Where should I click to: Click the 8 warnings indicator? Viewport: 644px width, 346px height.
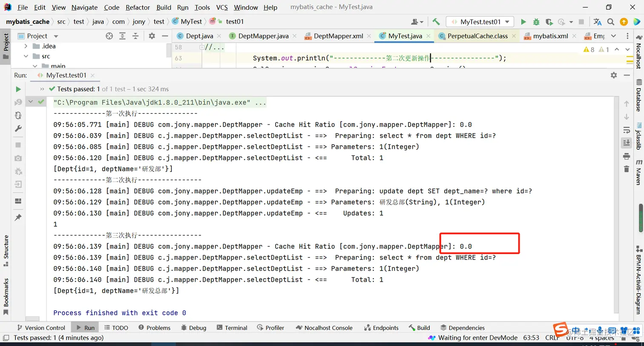click(589, 50)
